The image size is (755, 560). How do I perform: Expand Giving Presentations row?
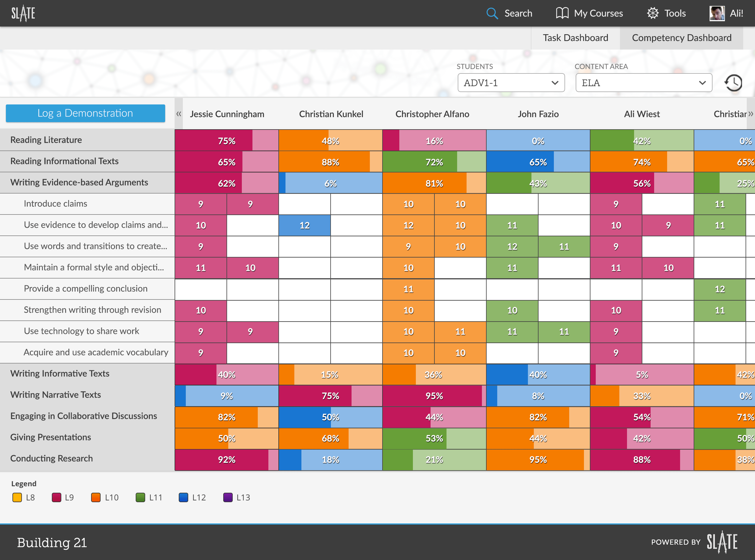click(87, 437)
